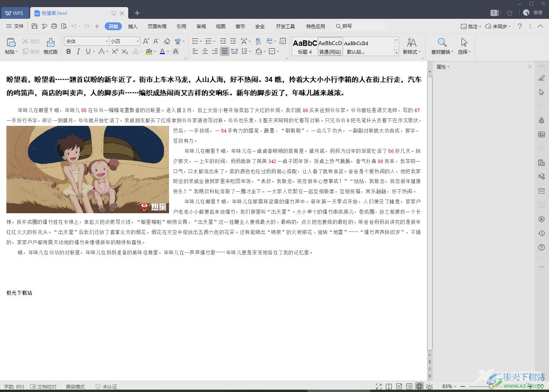Click 文档校对 in the status bar
The height and width of the screenshot is (392, 549).
[x=44, y=387]
